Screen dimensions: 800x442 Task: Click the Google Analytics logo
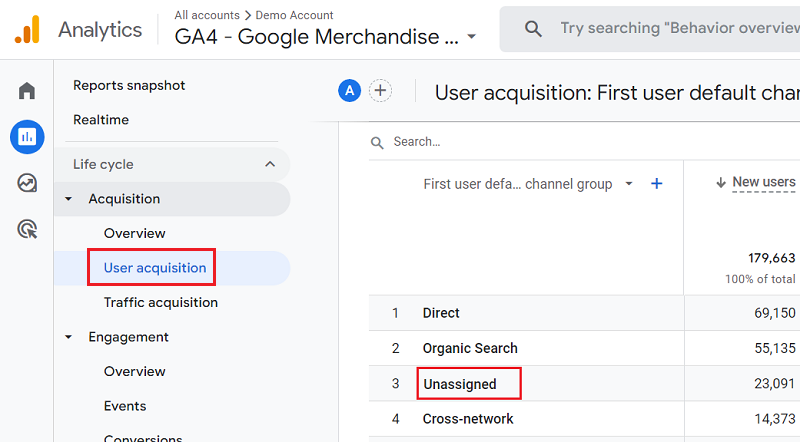pyautogui.click(x=26, y=30)
